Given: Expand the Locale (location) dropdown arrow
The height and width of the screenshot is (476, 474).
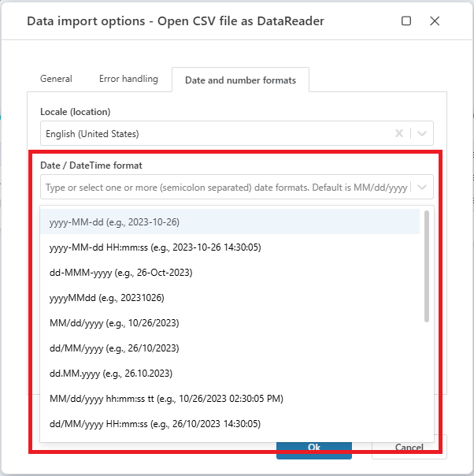Looking at the screenshot, I should (422, 133).
